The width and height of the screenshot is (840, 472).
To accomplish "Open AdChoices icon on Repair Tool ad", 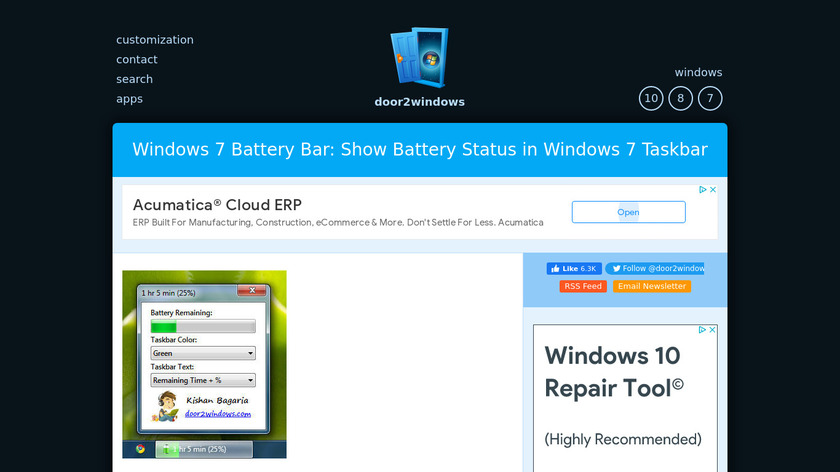I will coord(702,329).
